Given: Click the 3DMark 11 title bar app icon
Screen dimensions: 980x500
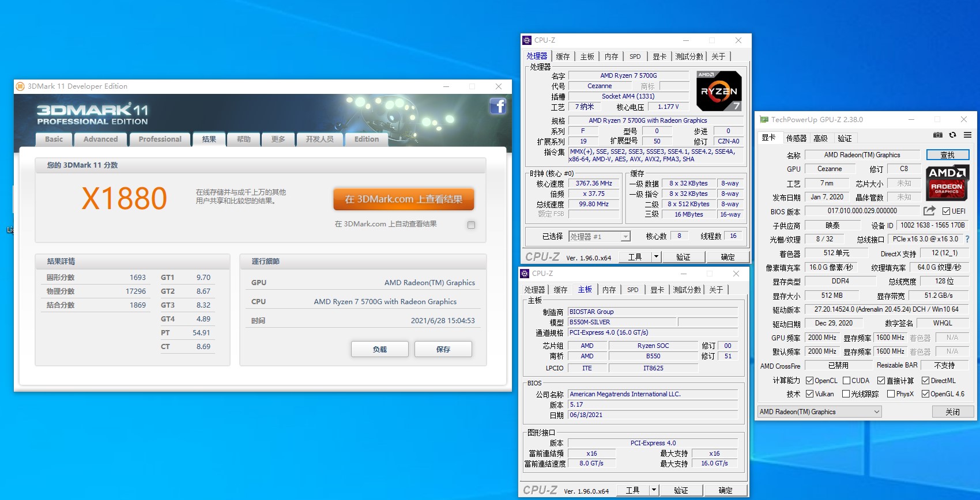Looking at the screenshot, I should tap(21, 86).
